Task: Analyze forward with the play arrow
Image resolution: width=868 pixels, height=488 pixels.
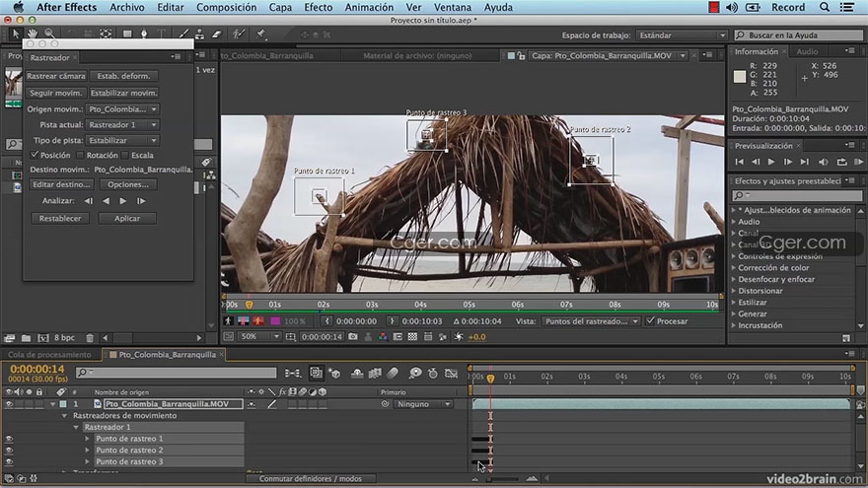Action: tap(123, 201)
